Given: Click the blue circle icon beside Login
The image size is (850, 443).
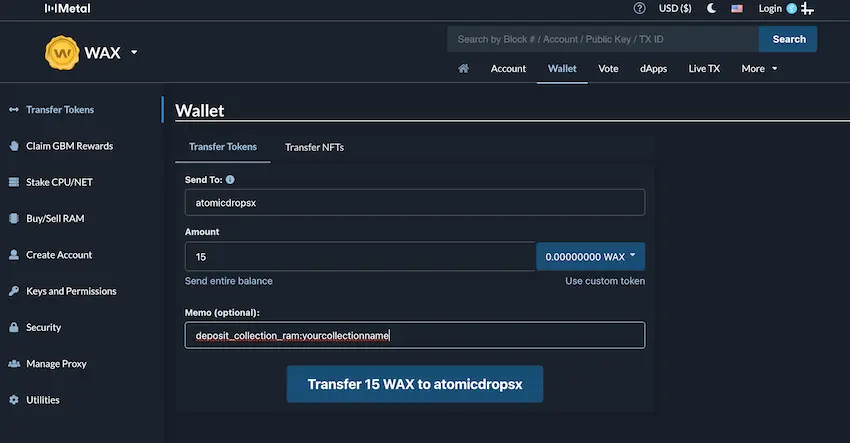Looking at the screenshot, I should click(x=791, y=8).
